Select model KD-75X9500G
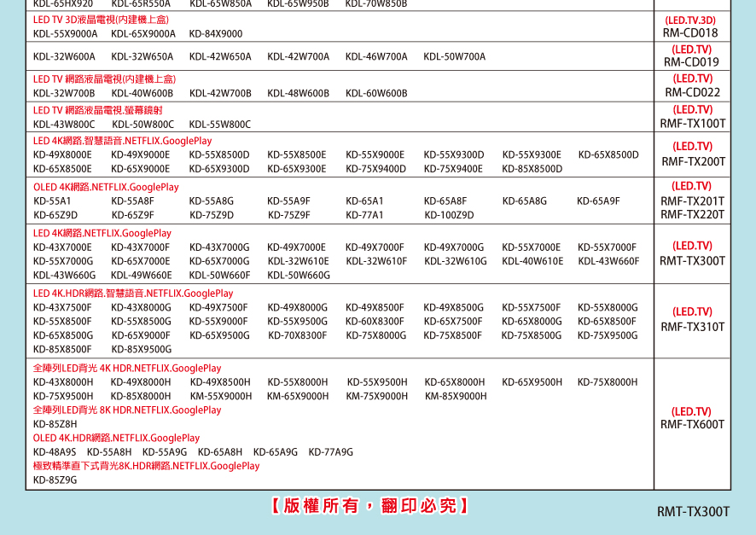The height and width of the screenshot is (535, 756). pyautogui.click(x=608, y=335)
